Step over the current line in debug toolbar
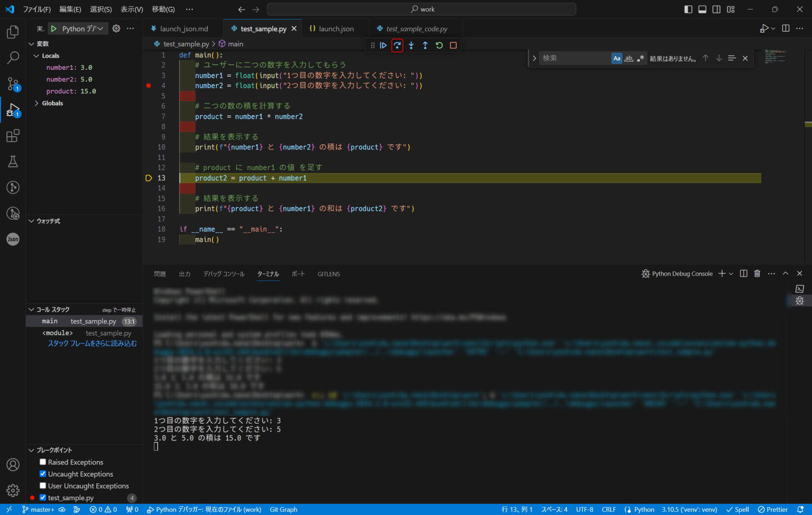This screenshot has width=812, height=515. 397,45
